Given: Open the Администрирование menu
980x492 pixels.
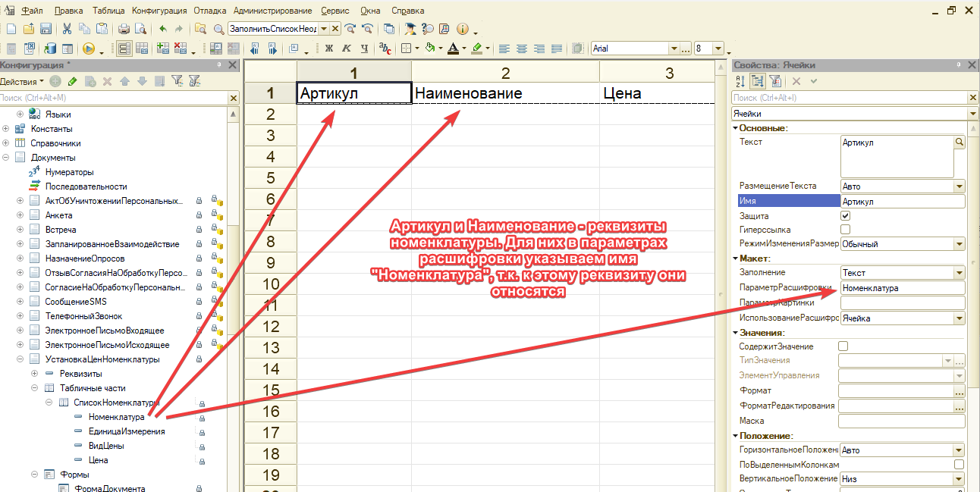Looking at the screenshot, I should [x=272, y=11].
